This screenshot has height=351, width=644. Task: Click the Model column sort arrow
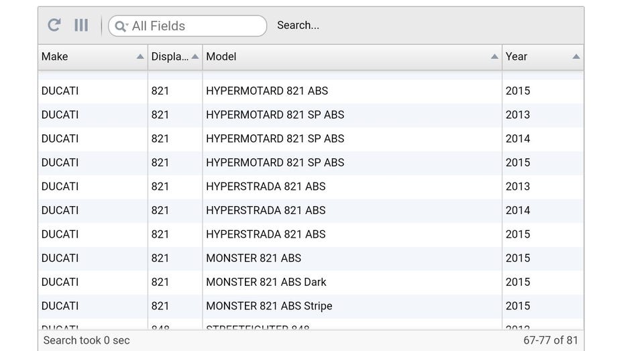pos(494,57)
